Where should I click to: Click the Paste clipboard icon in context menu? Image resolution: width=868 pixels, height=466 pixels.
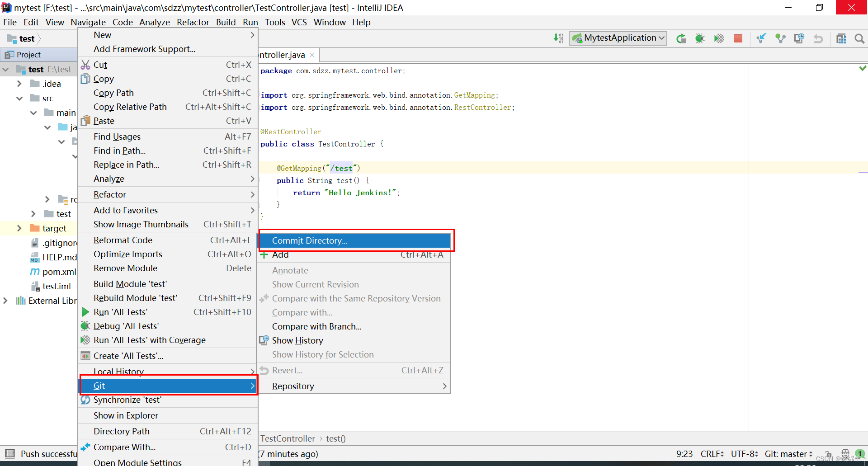pyautogui.click(x=85, y=121)
